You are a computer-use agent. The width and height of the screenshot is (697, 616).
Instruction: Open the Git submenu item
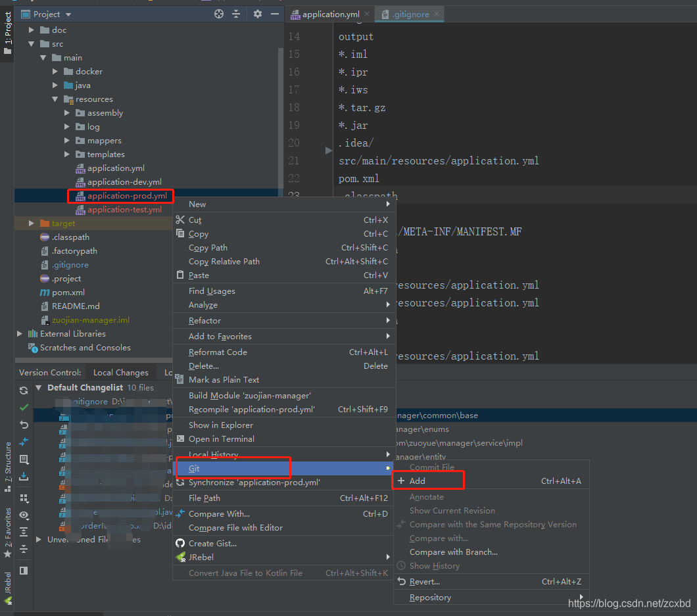(x=283, y=469)
